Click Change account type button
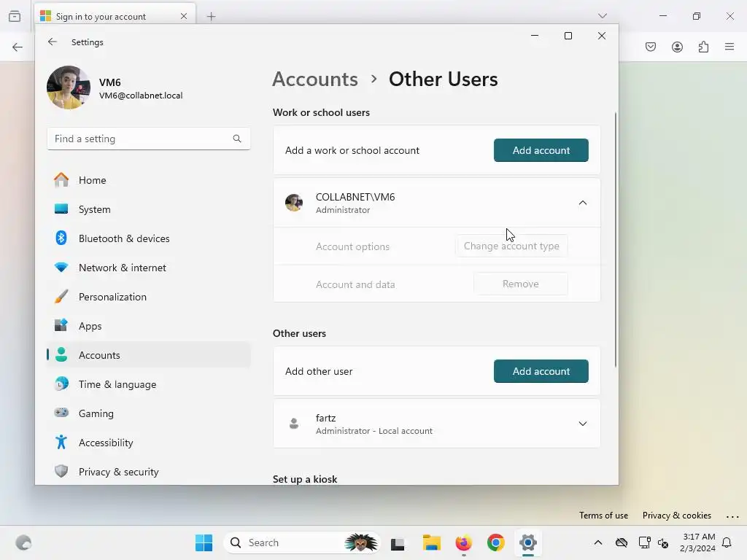747x560 pixels. [511, 246]
